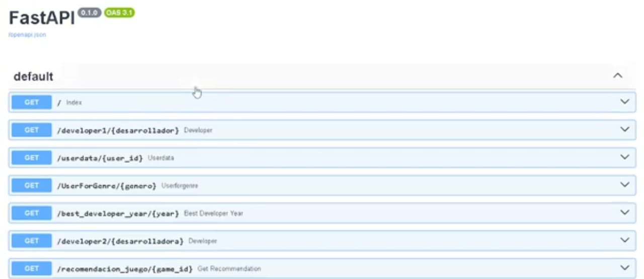Select the /UserForGenre/{genero} path text
Screen dimensions: 644x279
(x=107, y=186)
